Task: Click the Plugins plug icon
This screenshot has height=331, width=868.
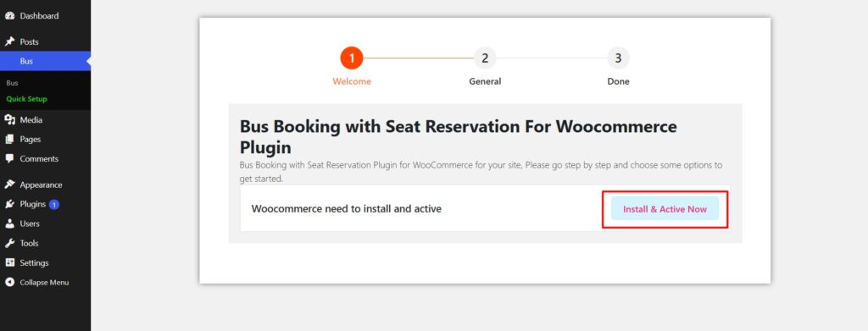Action: click(9, 204)
